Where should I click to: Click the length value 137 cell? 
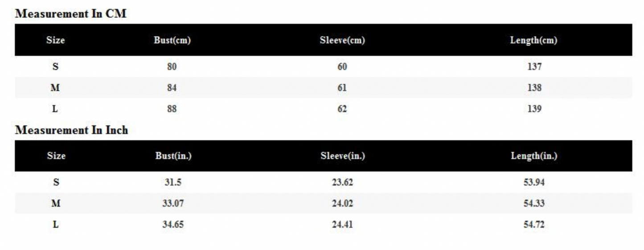(534, 67)
